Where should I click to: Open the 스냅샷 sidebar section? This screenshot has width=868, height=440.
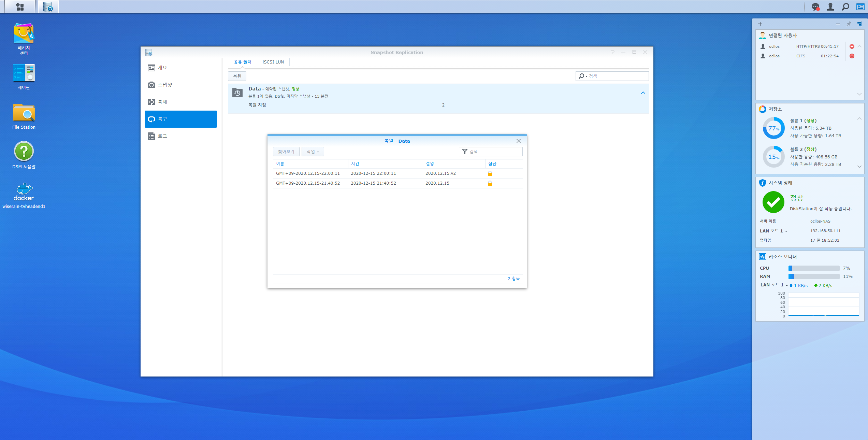click(x=165, y=85)
